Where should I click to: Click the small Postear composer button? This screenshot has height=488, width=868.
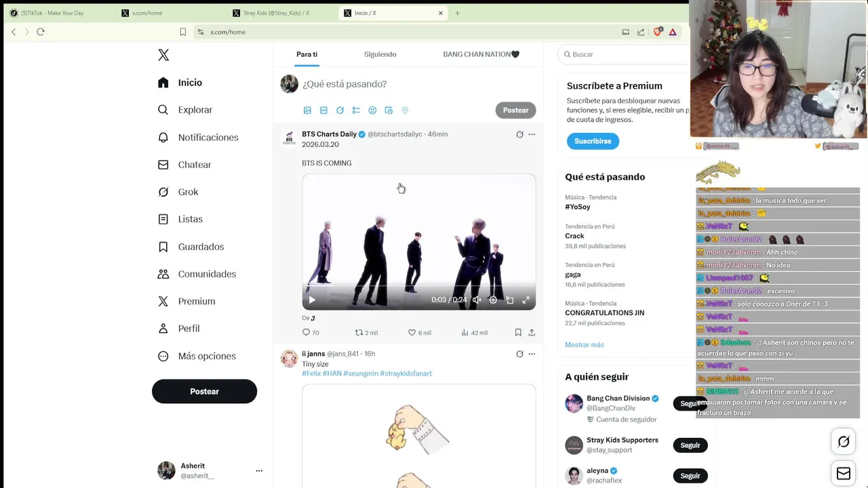pos(515,110)
